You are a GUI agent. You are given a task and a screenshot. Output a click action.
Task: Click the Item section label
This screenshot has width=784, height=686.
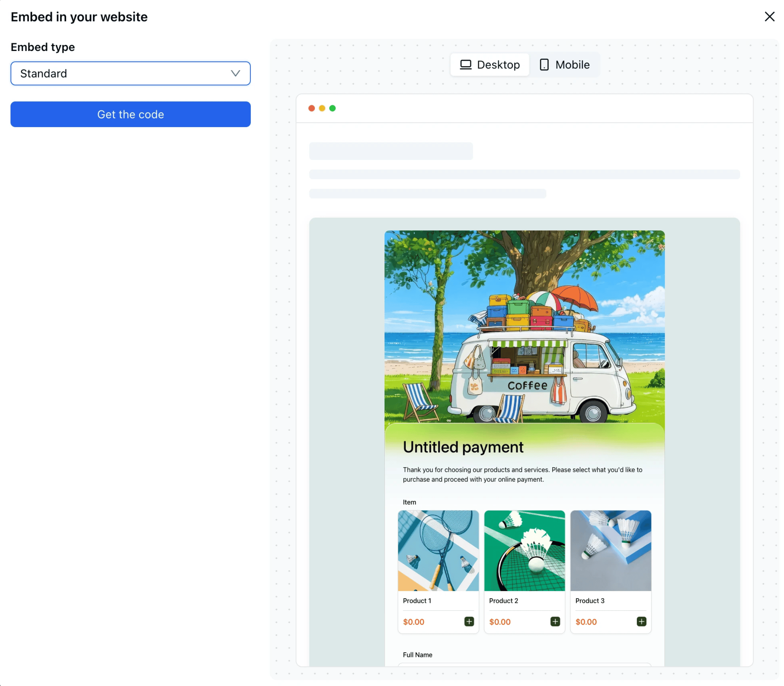409,502
